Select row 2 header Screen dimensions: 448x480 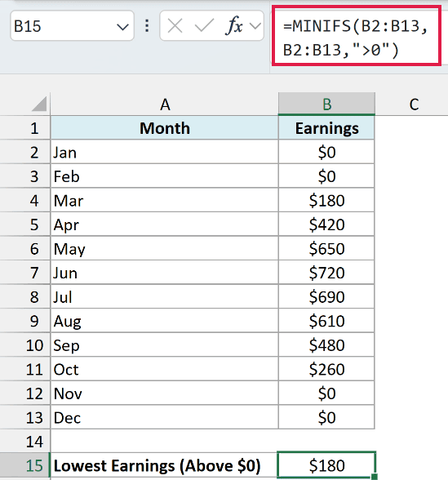[x=25, y=152]
